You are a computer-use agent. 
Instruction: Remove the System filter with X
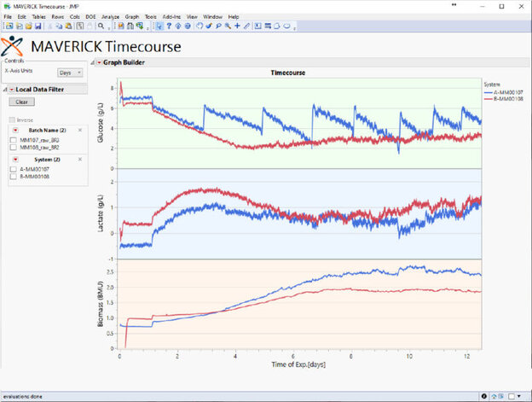[80, 160]
